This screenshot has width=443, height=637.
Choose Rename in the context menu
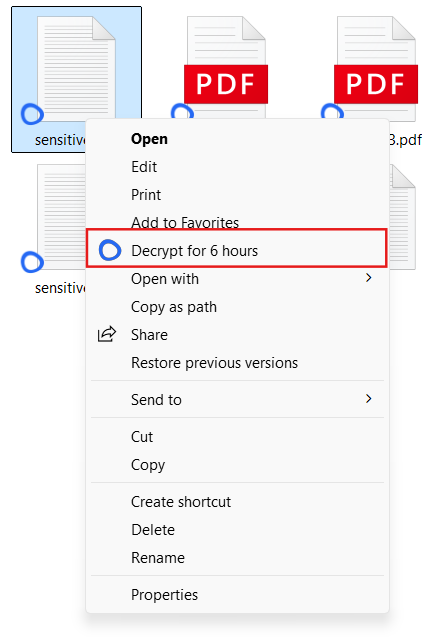pyautogui.click(x=158, y=558)
